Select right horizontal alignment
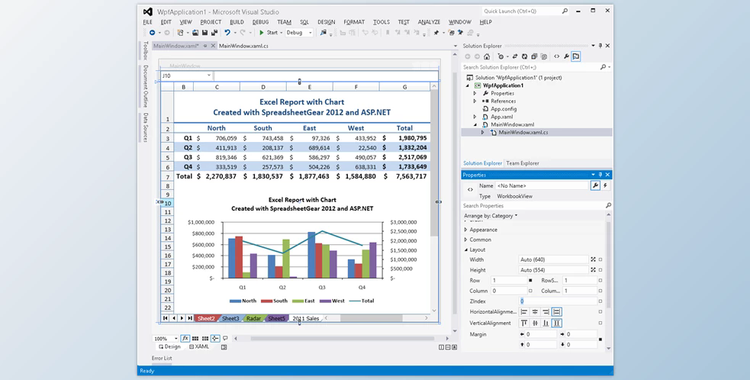The height and width of the screenshot is (380, 750). [546, 312]
